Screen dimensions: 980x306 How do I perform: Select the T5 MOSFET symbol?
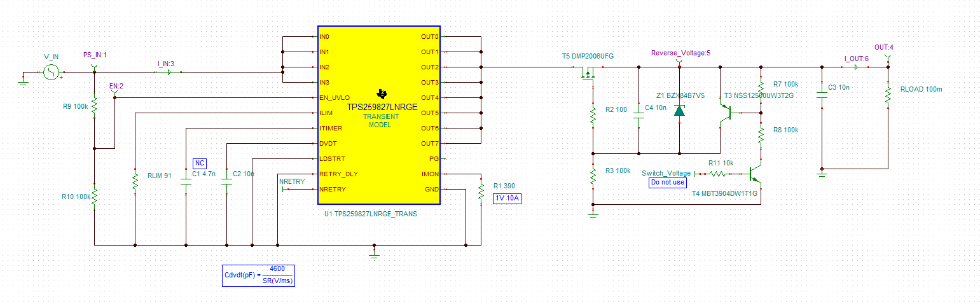tap(588, 74)
